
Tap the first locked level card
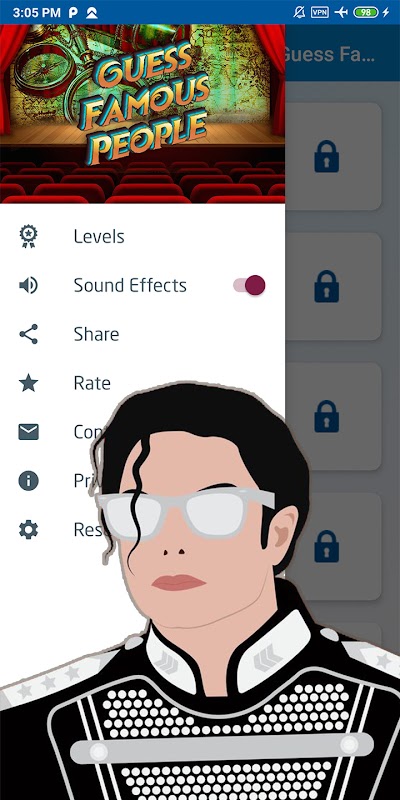click(x=334, y=156)
